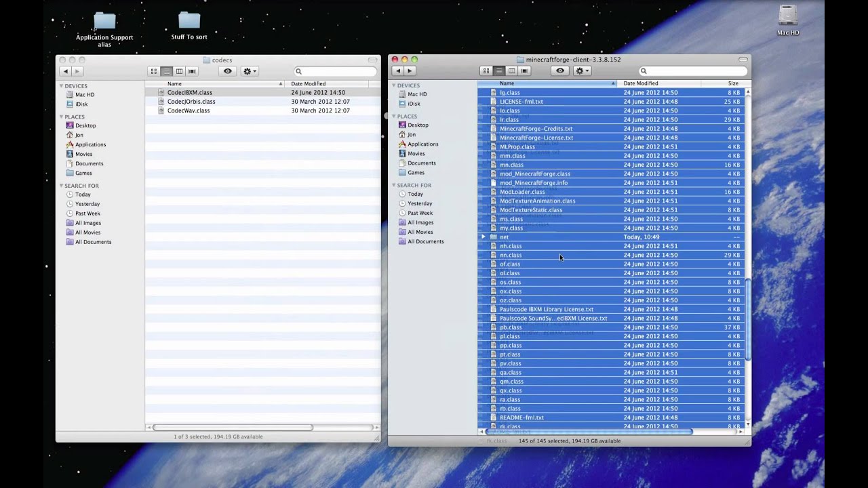Expand the net folder disclosure triangle
The height and width of the screenshot is (488, 868).
[484, 237]
